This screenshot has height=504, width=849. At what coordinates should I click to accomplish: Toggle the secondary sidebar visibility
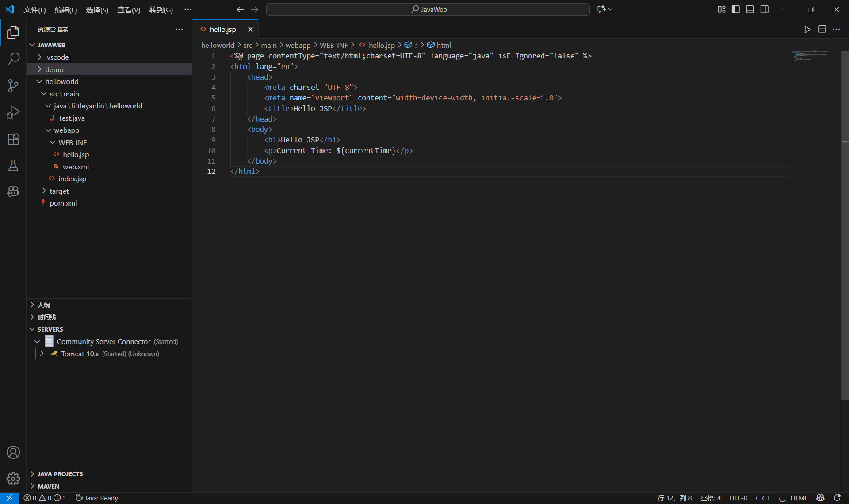point(765,9)
